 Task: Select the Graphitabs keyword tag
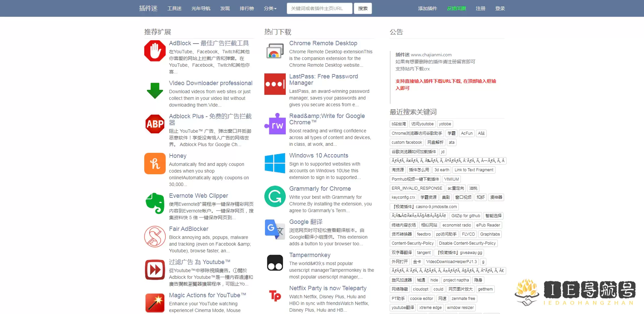click(490, 234)
